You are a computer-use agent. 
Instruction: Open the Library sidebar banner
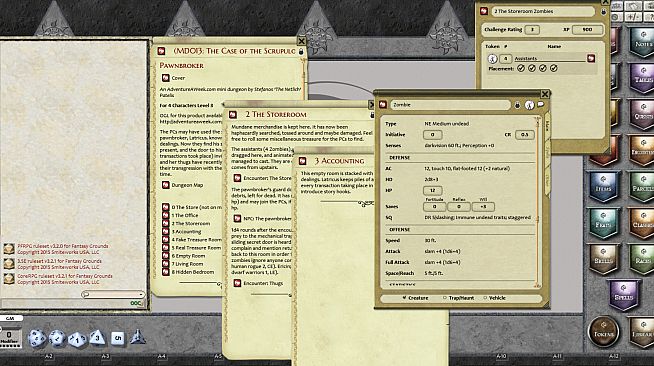tap(642, 332)
